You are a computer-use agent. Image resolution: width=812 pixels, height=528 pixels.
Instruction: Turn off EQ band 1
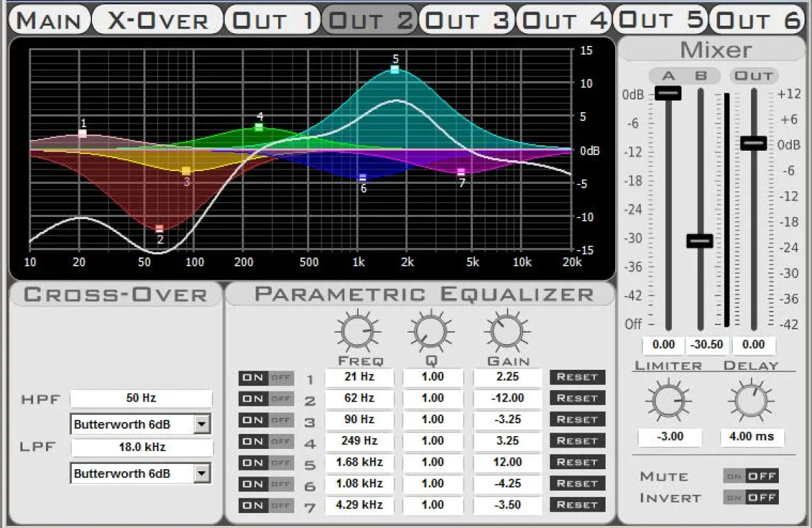[281, 378]
